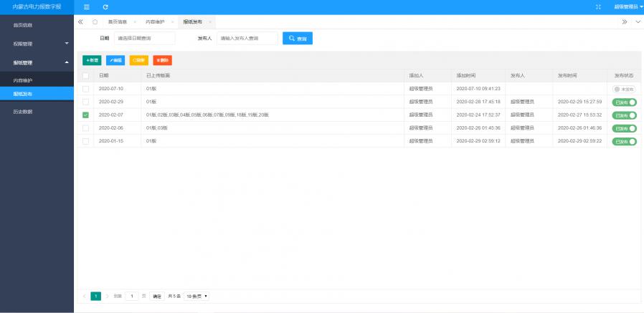Click the 日期 date picker input field
This screenshot has height=313, width=644.
point(144,38)
